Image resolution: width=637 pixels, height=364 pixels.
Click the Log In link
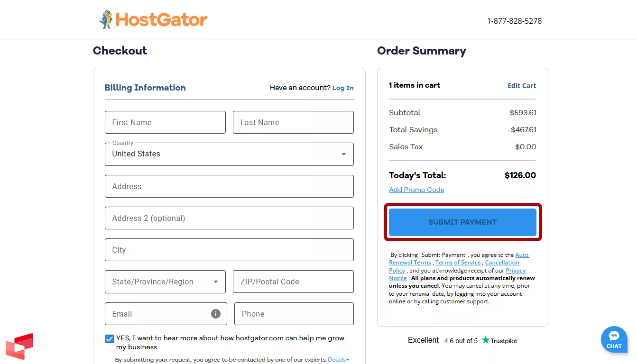[x=342, y=88]
